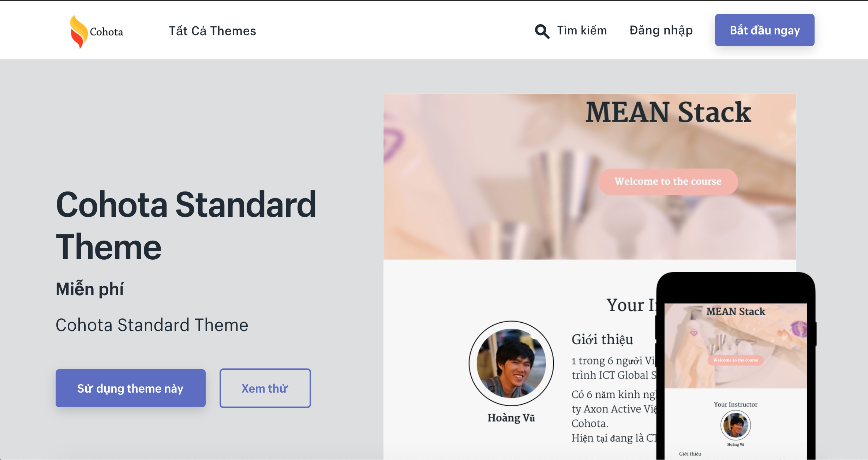This screenshot has width=868, height=460.
Task: Click Welcome to the course in phone preview
Action: [736, 360]
